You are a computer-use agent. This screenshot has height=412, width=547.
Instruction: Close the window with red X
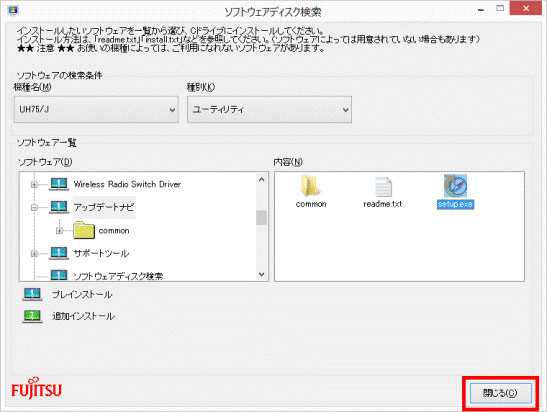point(526,9)
